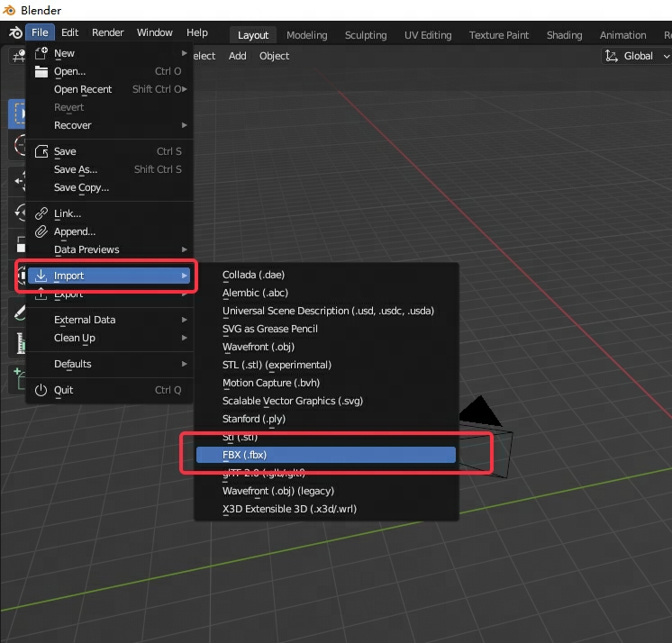Screen dimensions: 672x643
Task: Select the Annotate pencil tool in toolbar
Action: coord(19,312)
